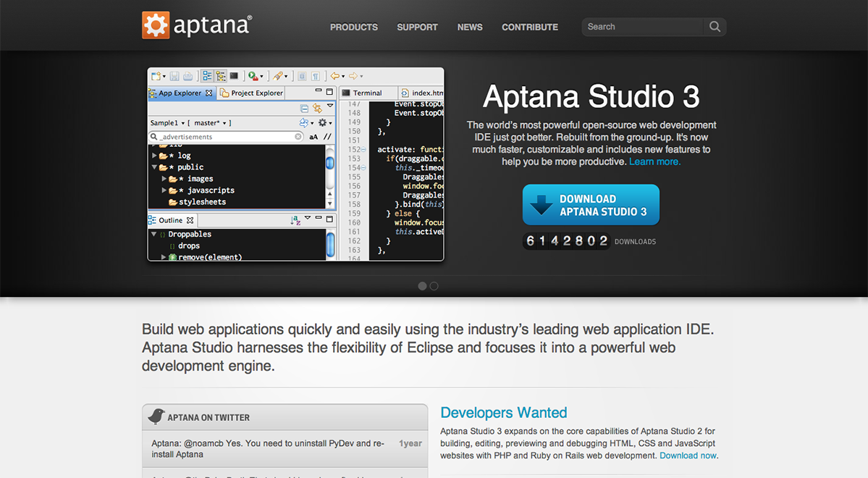Toggle case sensitive aA filter option
868x478 pixels.
click(313, 137)
